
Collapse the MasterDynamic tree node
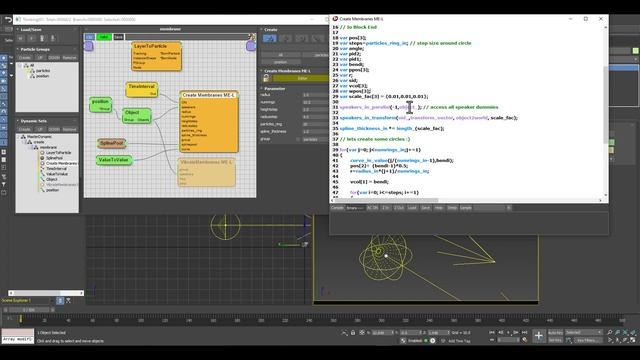point(18,137)
